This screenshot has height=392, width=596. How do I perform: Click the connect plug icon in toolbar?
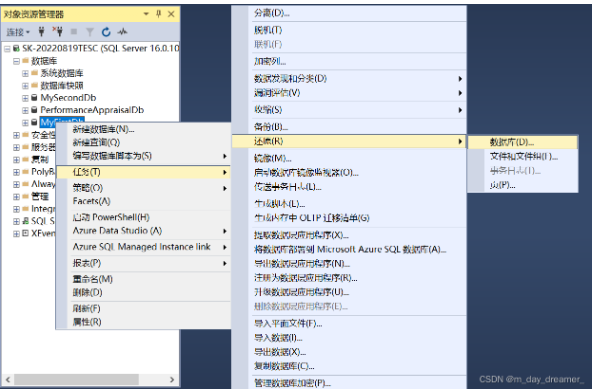coord(41,32)
